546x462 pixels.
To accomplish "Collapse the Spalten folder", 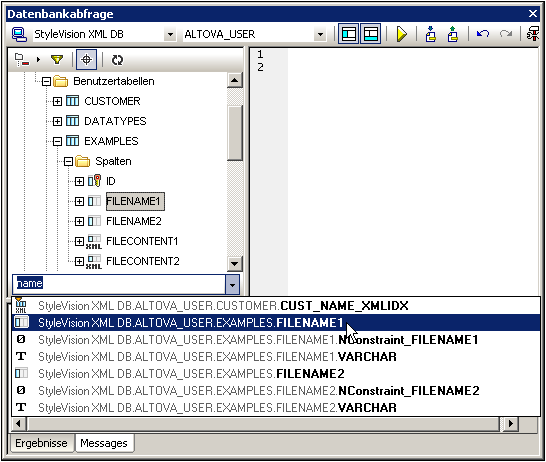I will (69, 162).
